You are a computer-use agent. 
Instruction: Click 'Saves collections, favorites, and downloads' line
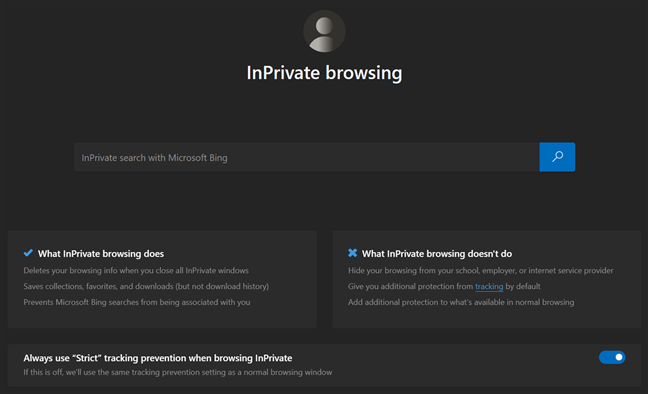tap(146, 286)
